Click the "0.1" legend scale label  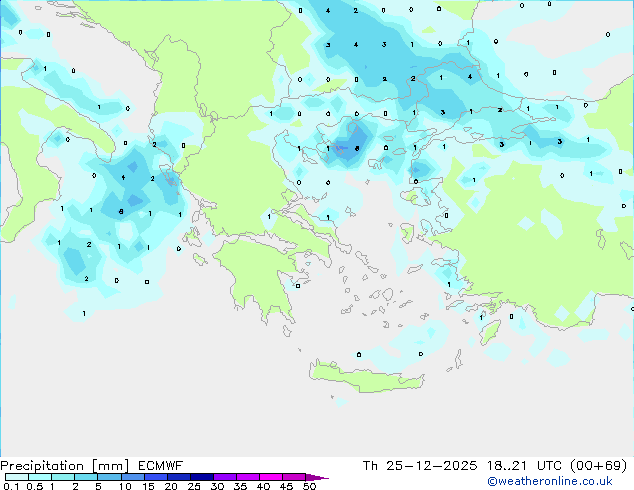click(11, 486)
